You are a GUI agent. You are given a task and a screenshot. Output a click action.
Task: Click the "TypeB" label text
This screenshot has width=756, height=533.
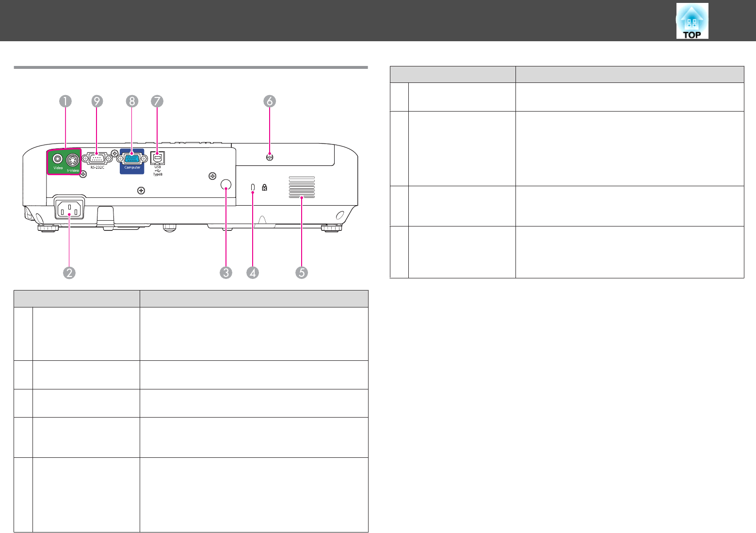(158, 174)
